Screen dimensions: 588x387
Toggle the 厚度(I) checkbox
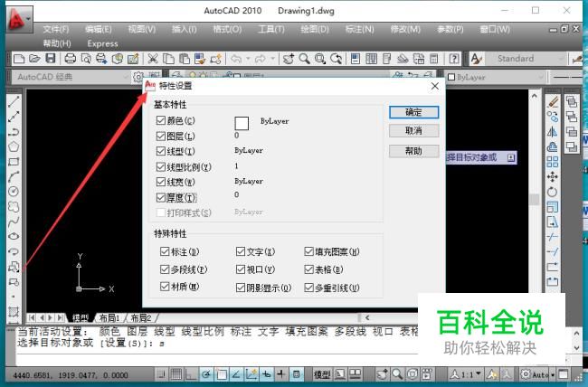coord(161,198)
